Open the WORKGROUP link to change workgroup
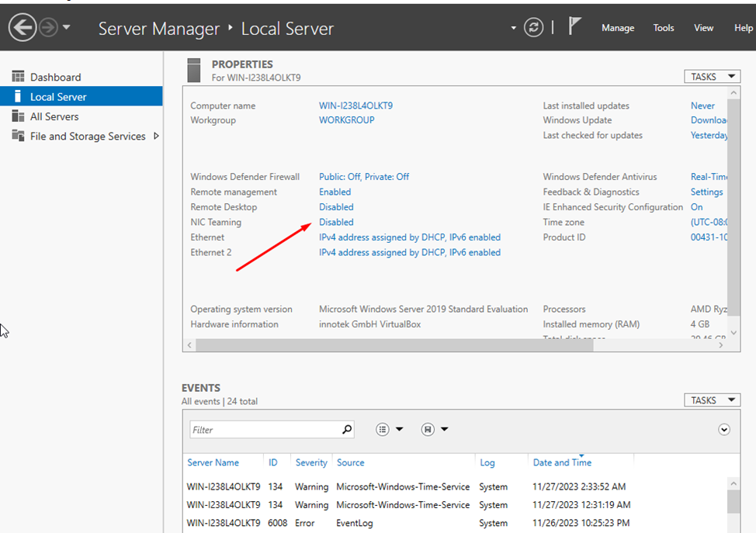756x533 pixels. 346,119
